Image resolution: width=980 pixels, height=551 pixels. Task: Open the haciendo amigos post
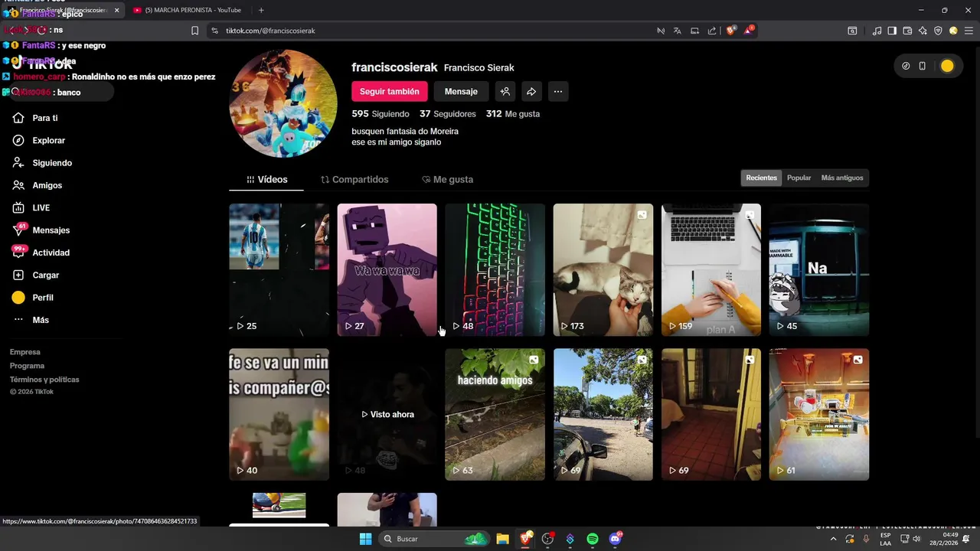[x=495, y=414]
